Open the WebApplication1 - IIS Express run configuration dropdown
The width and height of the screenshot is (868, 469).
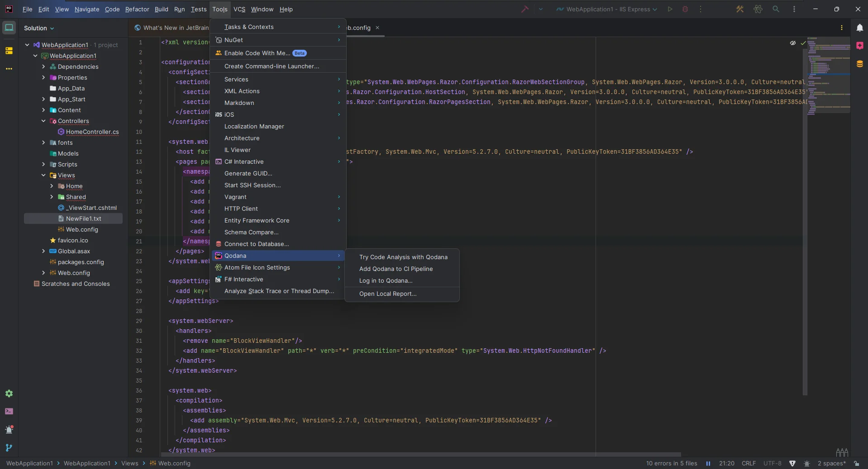[x=607, y=9]
